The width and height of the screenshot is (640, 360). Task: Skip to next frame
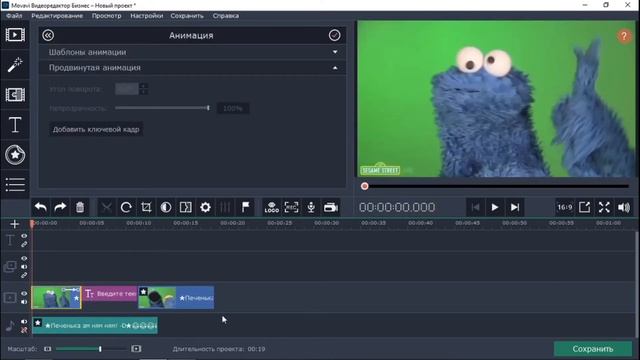coord(515,207)
